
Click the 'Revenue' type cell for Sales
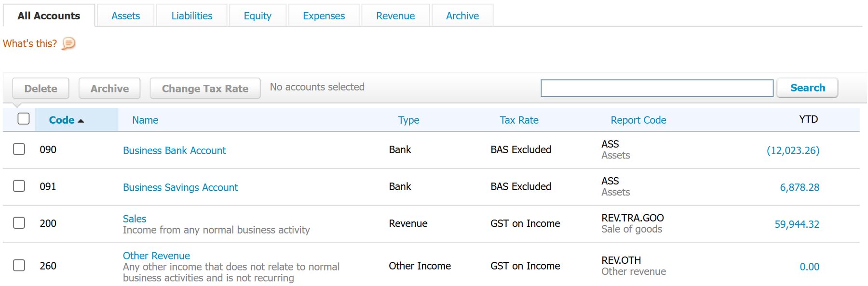pyautogui.click(x=408, y=223)
